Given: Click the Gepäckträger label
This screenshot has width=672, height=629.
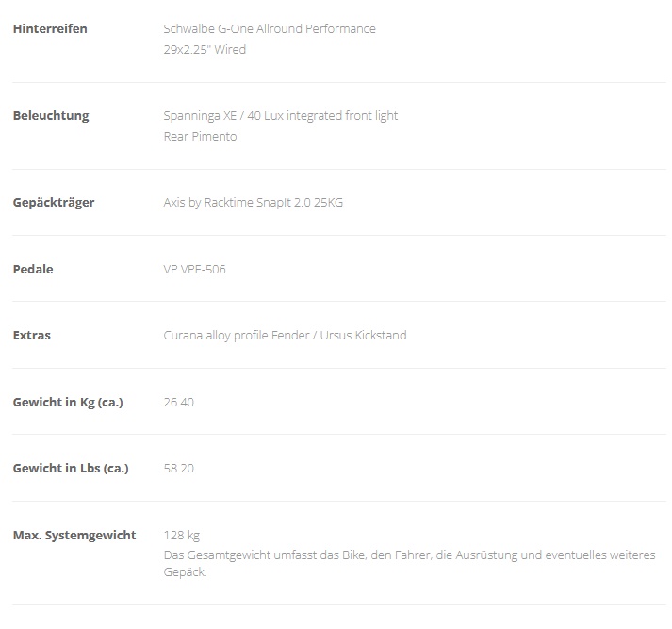Looking at the screenshot, I should pyautogui.click(x=54, y=203).
